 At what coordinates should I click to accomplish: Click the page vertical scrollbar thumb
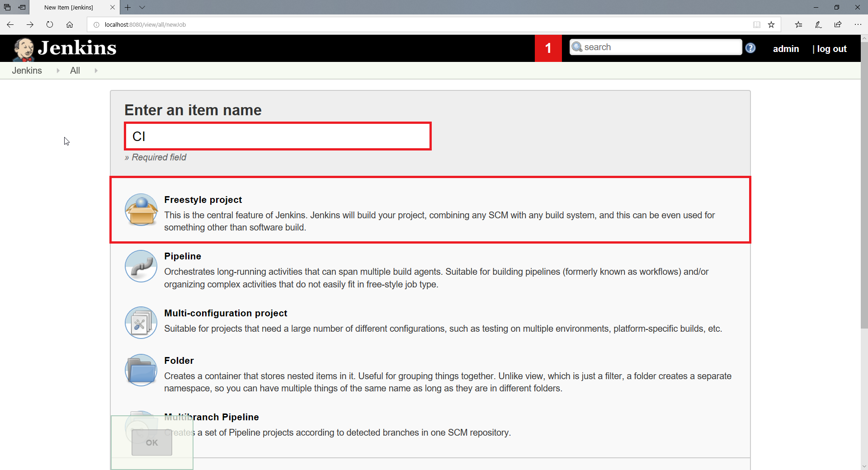[x=864, y=185]
